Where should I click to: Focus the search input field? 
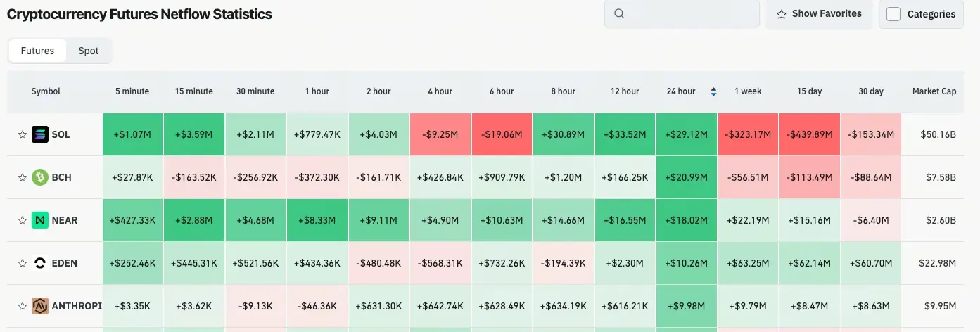coord(682,13)
